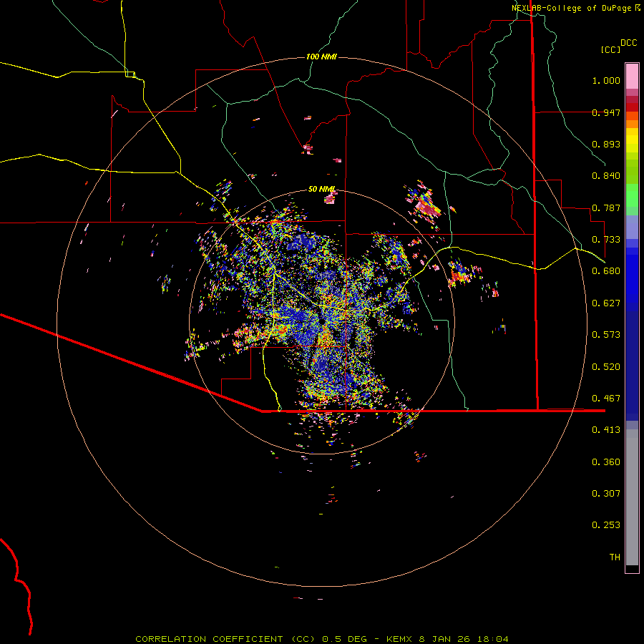The image size is (644, 644).
Task: Click the 0.467 legend value
Action: [606, 399]
